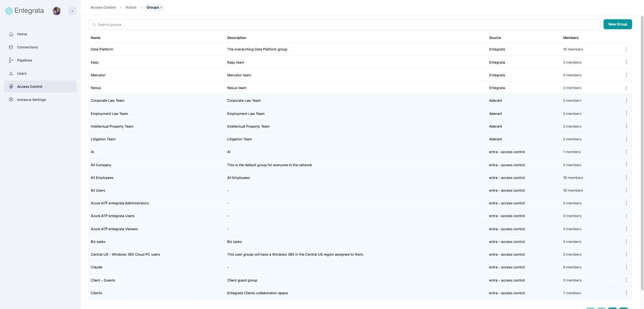Click the Litigation Team group name
Viewport: 644px width, 309px height.
point(103,139)
